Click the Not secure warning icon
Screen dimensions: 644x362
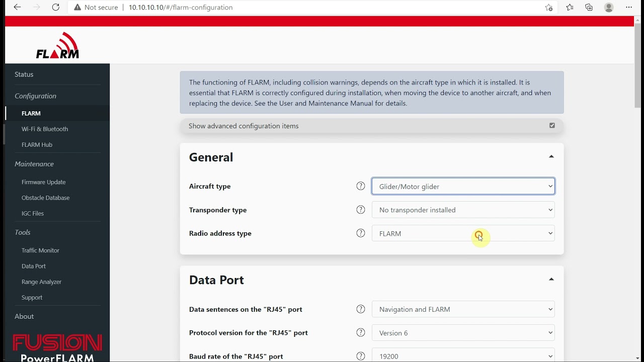pyautogui.click(x=77, y=8)
